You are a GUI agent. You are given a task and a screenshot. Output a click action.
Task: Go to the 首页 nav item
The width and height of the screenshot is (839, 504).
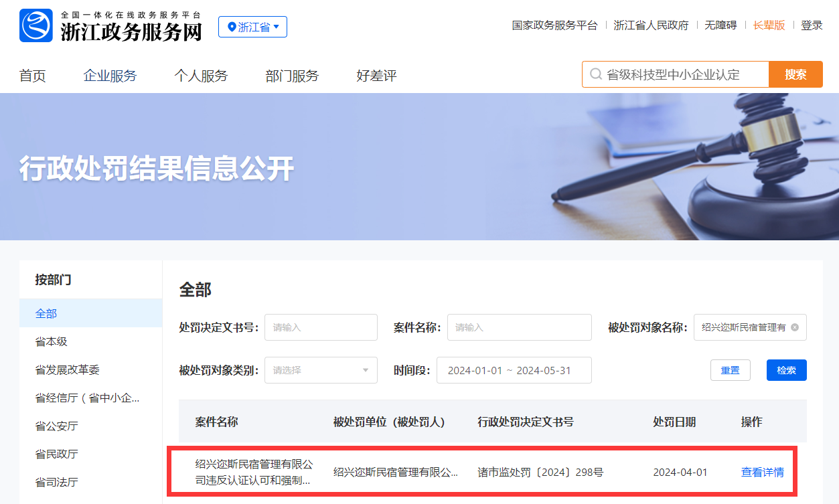coord(32,76)
